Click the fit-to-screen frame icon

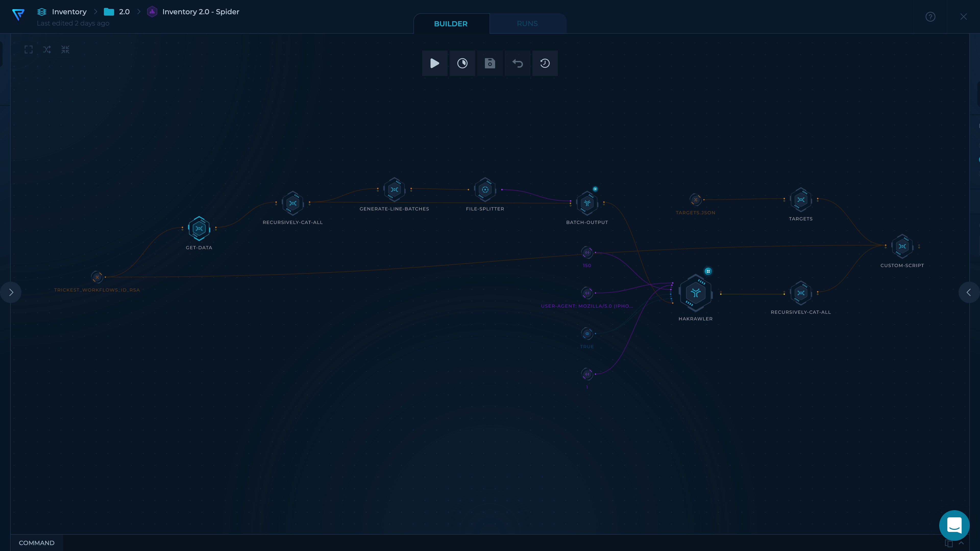point(29,49)
